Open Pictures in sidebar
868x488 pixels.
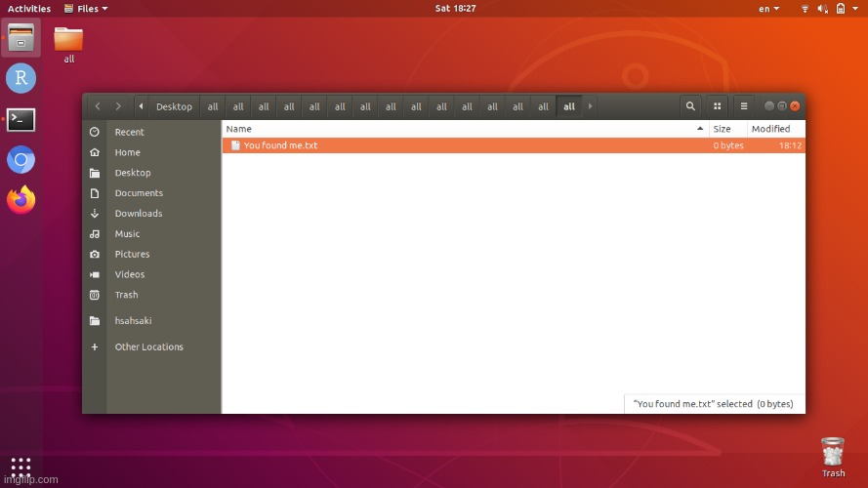[151, 254]
